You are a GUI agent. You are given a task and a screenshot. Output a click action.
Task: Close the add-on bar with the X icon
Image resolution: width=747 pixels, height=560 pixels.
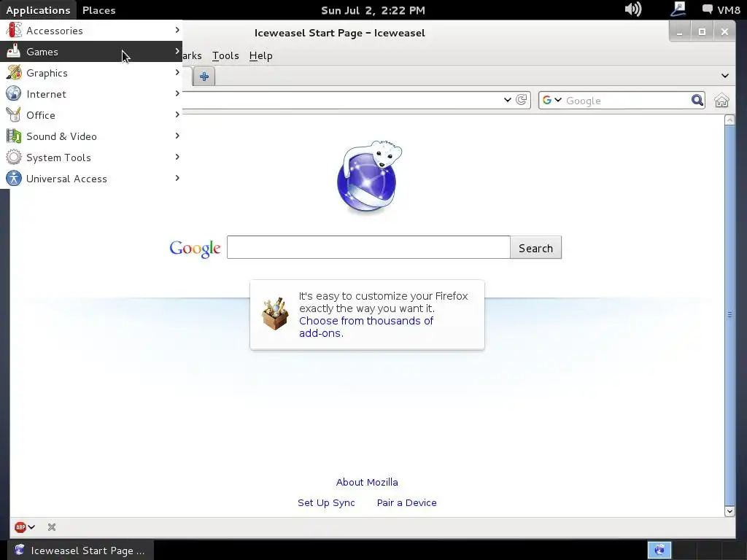(x=52, y=527)
